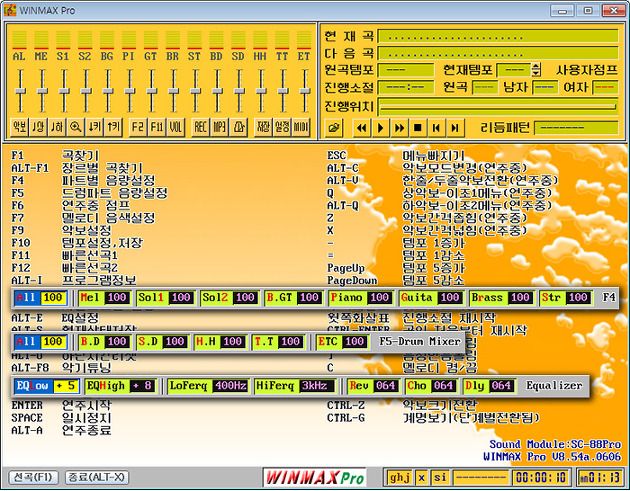Image resolution: width=630 pixels, height=491 pixels.
Task: Select the Str 100 volume field
Action: coord(565,298)
